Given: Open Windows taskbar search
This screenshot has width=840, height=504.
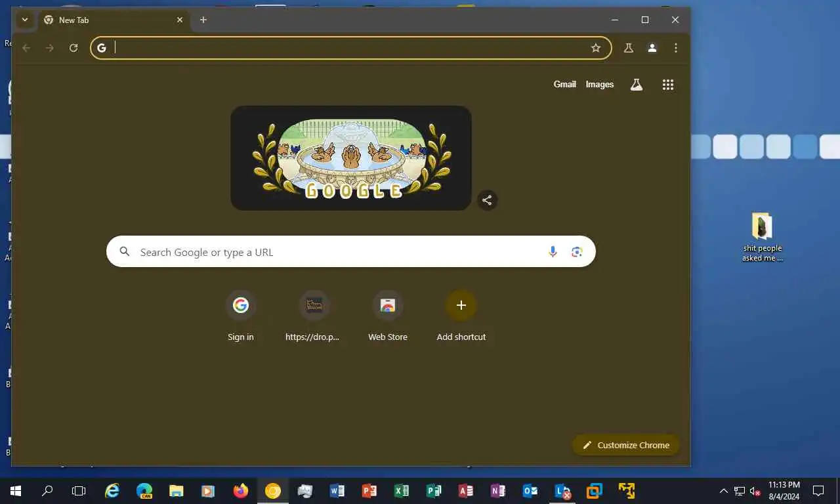Looking at the screenshot, I should click(47, 491).
